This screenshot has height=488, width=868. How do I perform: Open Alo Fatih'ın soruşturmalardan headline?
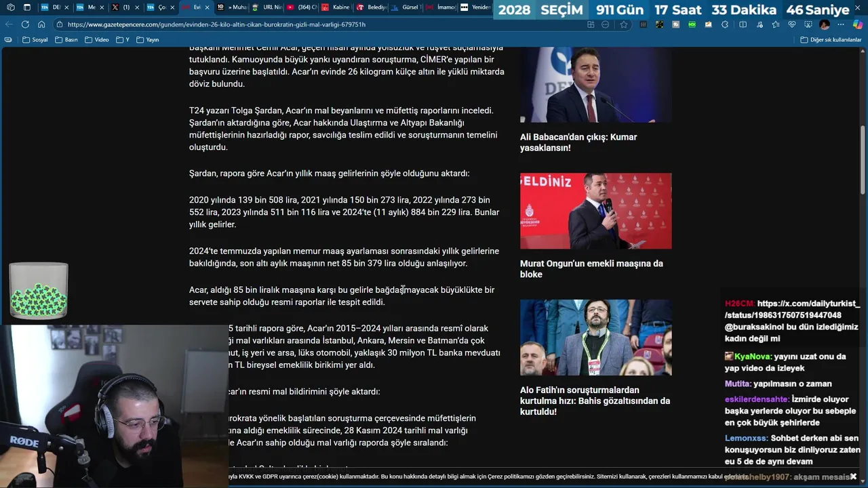pyautogui.click(x=595, y=401)
